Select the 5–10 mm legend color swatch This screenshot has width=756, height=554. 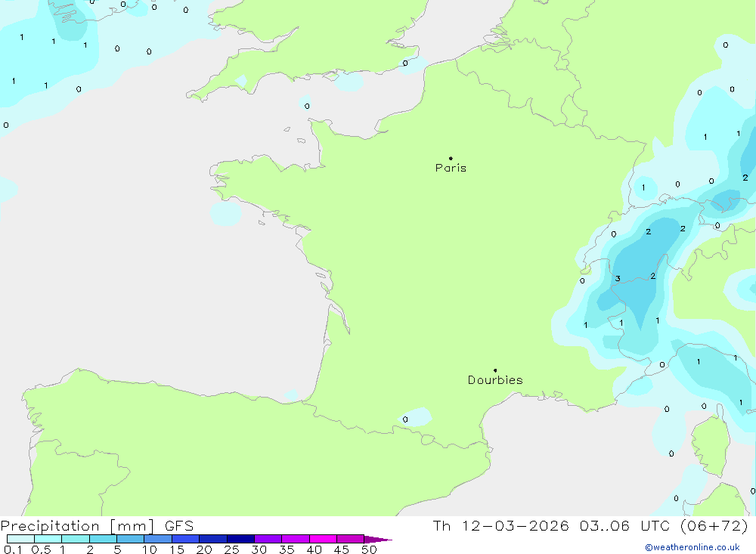(x=130, y=539)
